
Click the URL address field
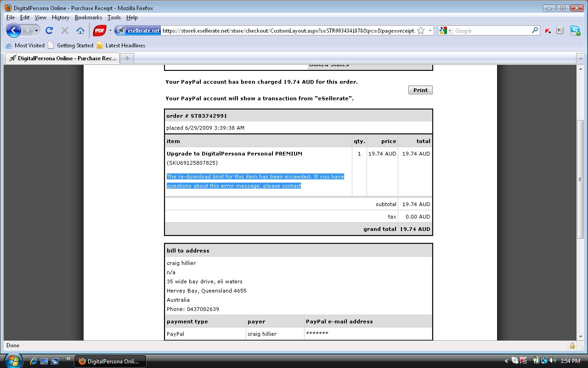pos(288,30)
